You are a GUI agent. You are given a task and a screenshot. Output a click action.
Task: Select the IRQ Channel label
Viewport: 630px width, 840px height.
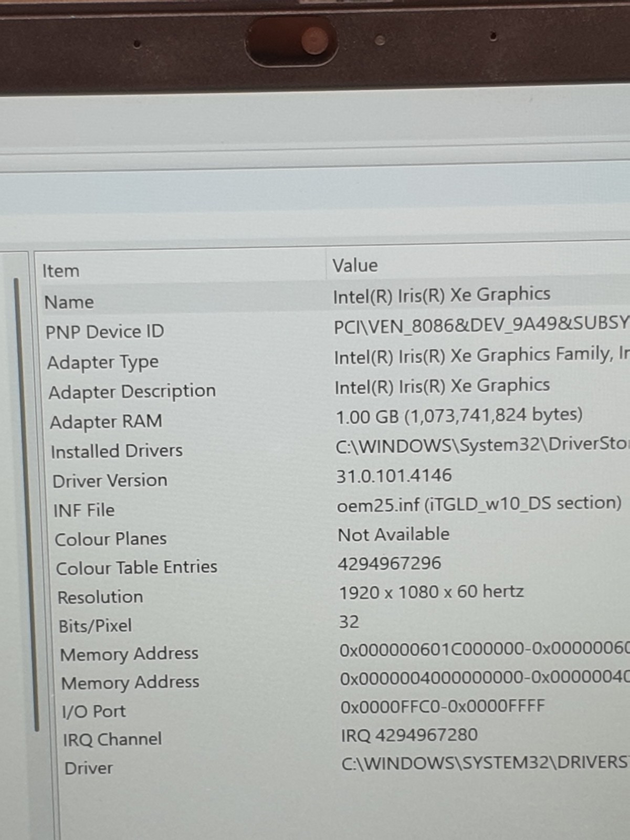112,740
